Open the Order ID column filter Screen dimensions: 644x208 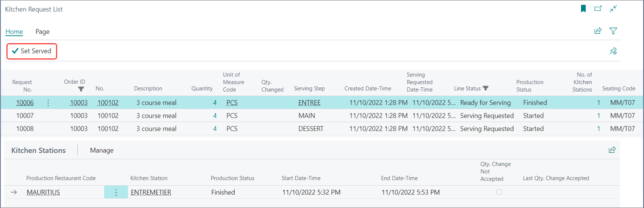[81, 89]
